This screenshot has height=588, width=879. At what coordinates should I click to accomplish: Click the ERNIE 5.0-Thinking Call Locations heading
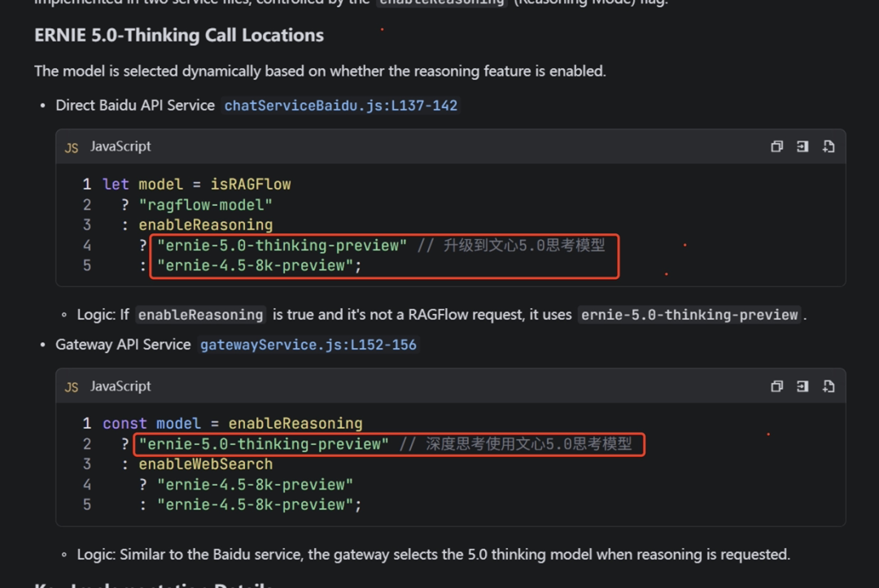pyautogui.click(x=179, y=35)
